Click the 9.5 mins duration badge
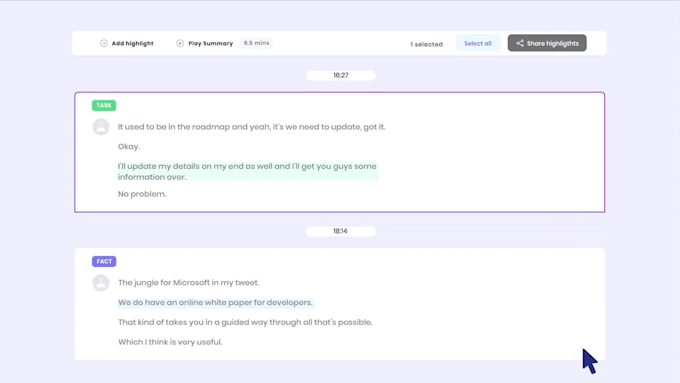Image resolution: width=680 pixels, height=383 pixels. coord(256,43)
